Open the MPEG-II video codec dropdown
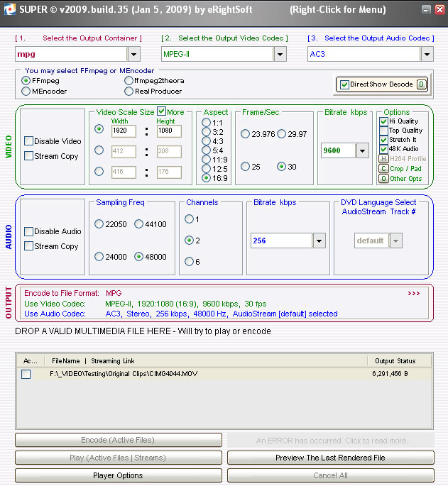The width and height of the screenshot is (448, 486). pos(280,54)
